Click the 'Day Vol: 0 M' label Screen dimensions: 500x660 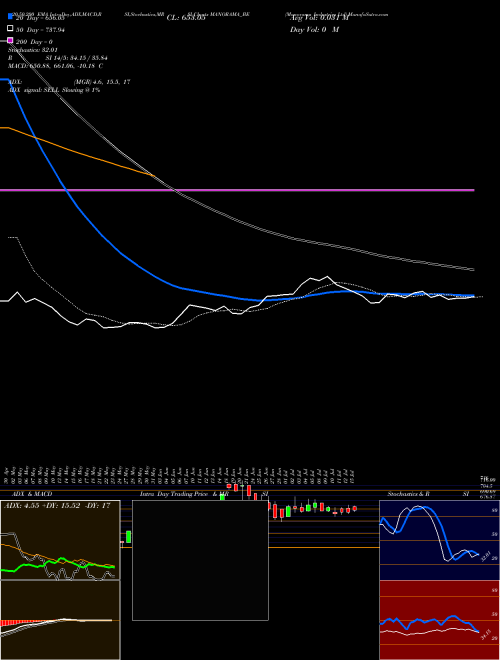(x=314, y=29)
